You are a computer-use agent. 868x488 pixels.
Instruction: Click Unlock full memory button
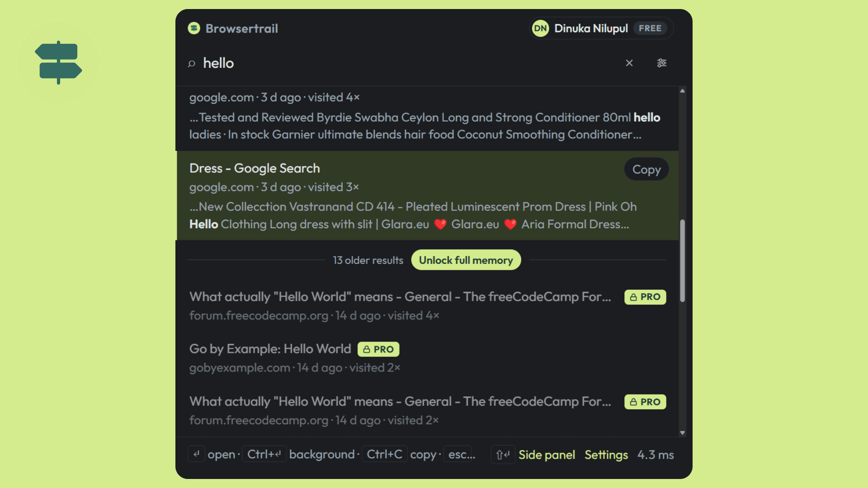(x=466, y=260)
